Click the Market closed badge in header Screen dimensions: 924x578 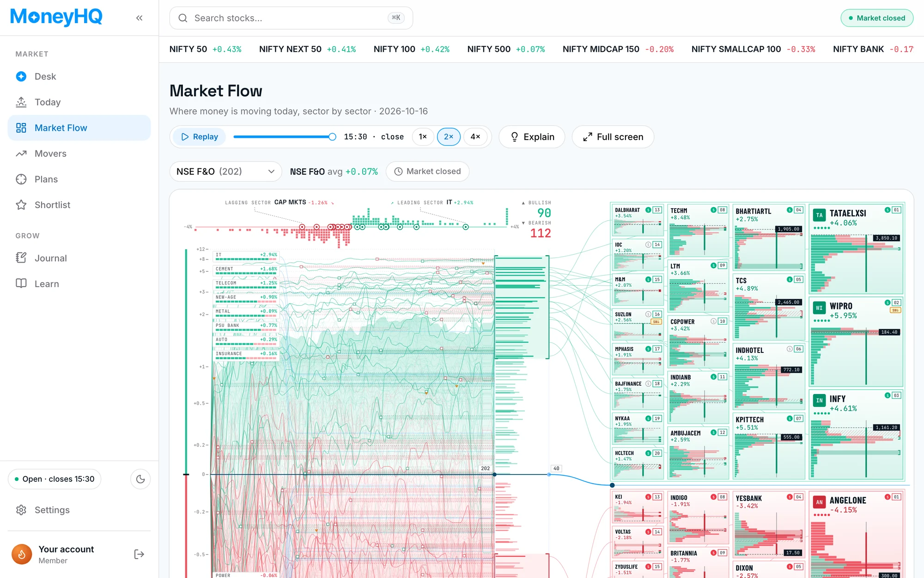[877, 18]
